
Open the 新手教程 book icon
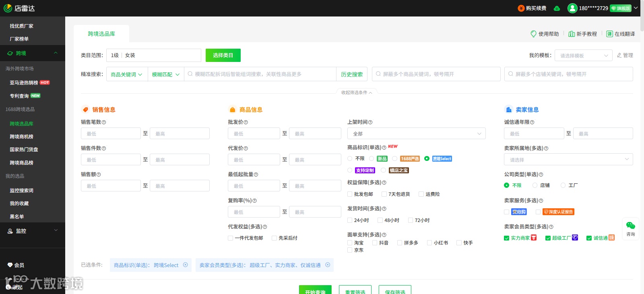click(x=572, y=34)
